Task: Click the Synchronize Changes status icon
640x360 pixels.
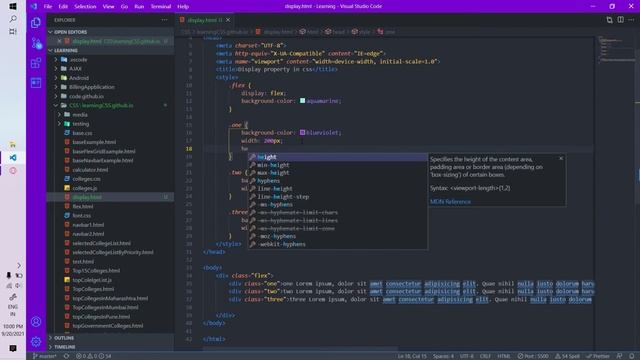Action: pyautogui.click(x=66, y=356)
